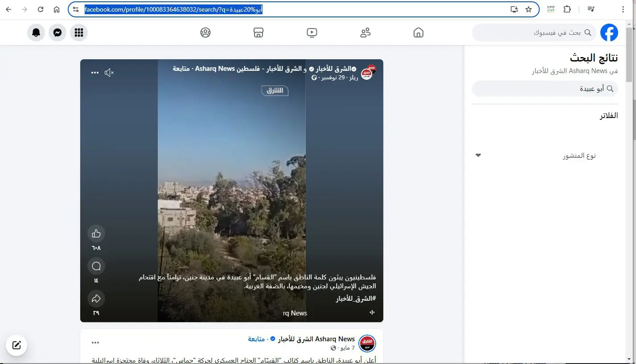636x364 pixels.
Task: Expand the نوع المنشور filter dropdown
Action: pos(546,155)
